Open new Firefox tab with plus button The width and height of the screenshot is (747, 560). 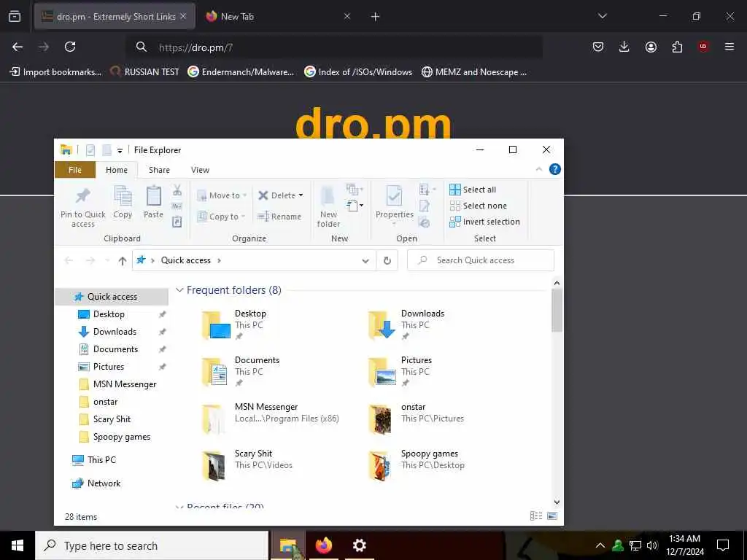pos(375,17)
